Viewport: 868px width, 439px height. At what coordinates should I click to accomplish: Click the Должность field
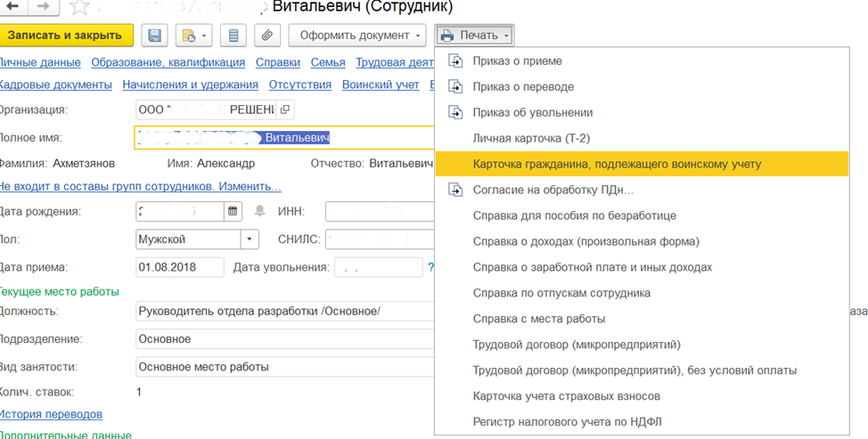point(285,311)
